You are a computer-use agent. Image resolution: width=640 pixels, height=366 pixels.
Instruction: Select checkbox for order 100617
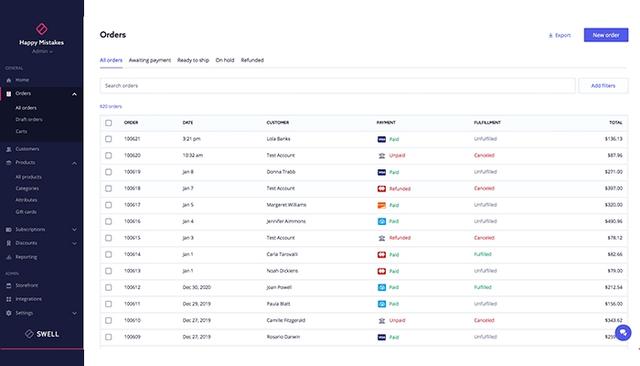click(108, 205)
